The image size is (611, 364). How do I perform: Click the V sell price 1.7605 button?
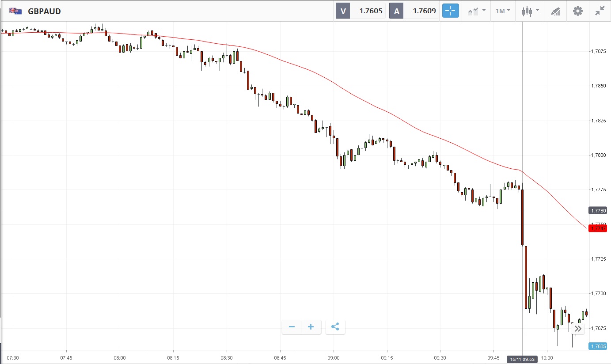[x=361, y=11]
